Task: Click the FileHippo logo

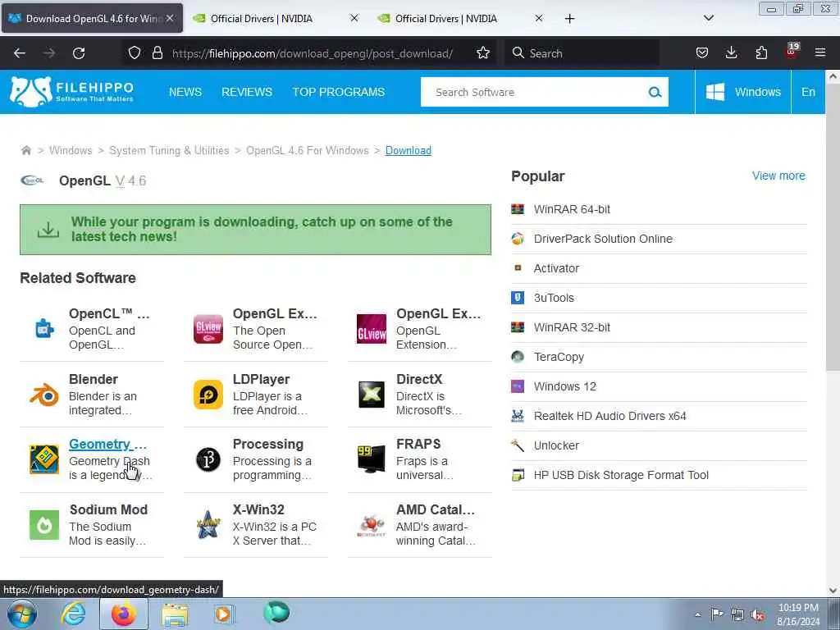Action: coord(71,92)
